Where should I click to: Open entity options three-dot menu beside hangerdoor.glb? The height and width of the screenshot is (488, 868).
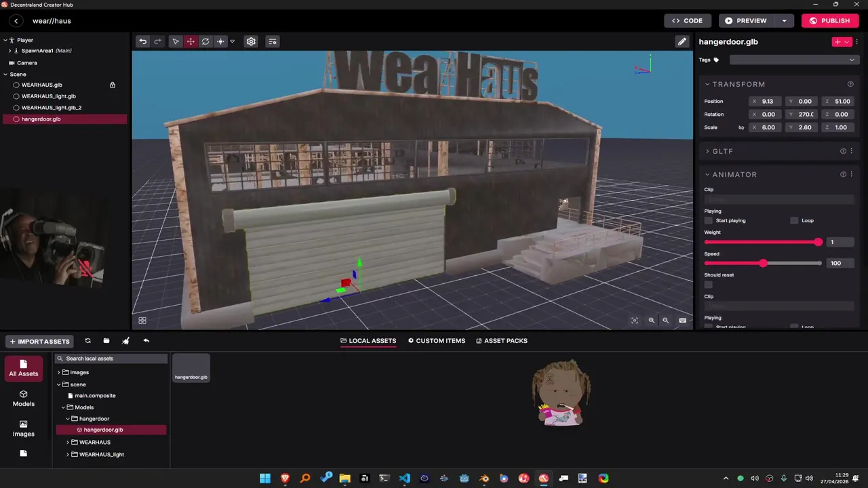point(857,41)
